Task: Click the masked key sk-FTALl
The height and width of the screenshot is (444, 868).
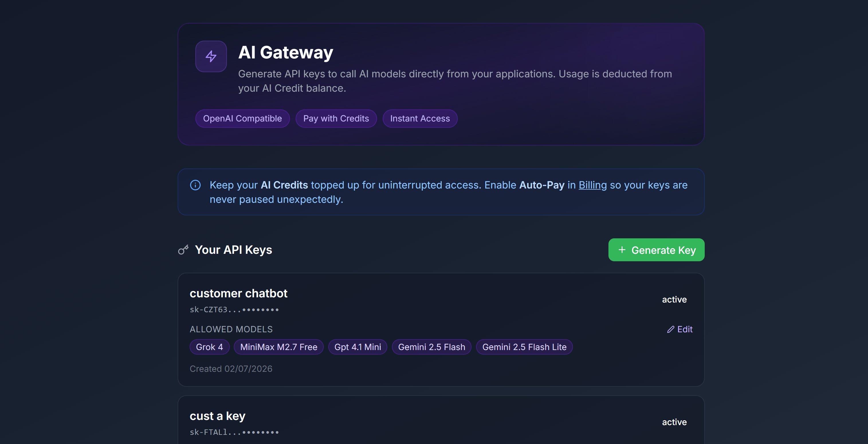Action: (234, 432)
